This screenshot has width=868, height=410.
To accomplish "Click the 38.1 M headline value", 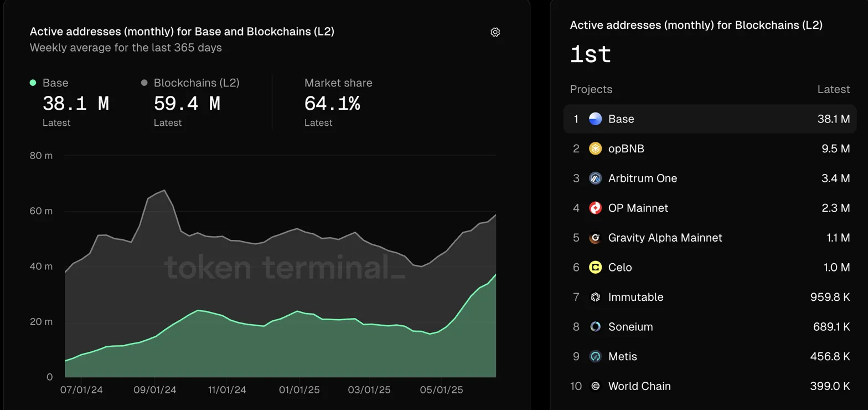I will (76, 104).
